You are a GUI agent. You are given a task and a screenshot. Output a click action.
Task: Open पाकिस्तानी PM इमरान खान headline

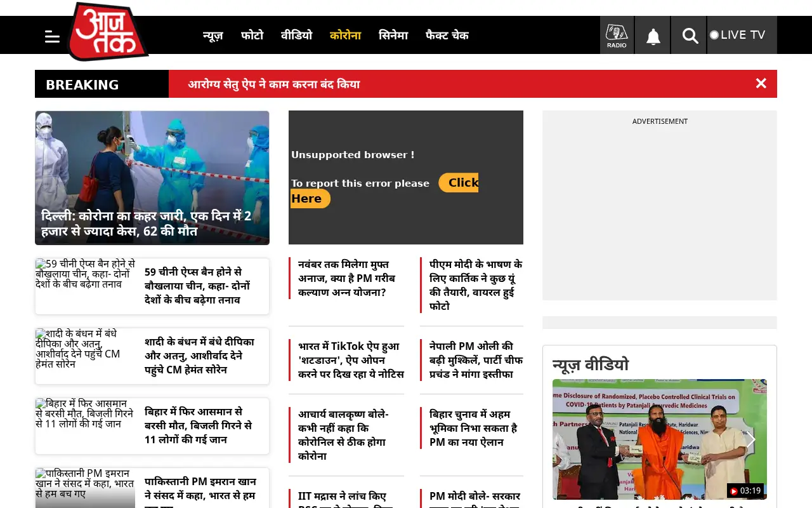click(200, 491)
